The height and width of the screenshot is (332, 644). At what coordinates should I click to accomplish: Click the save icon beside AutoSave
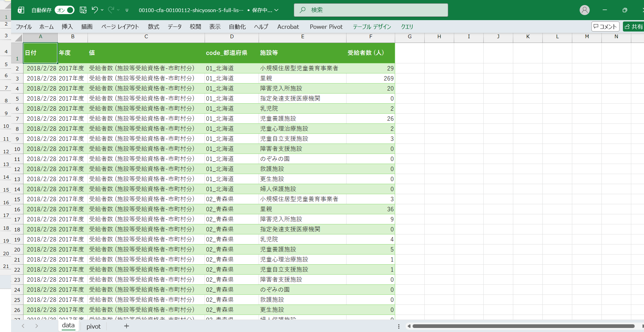coord(83,10)
